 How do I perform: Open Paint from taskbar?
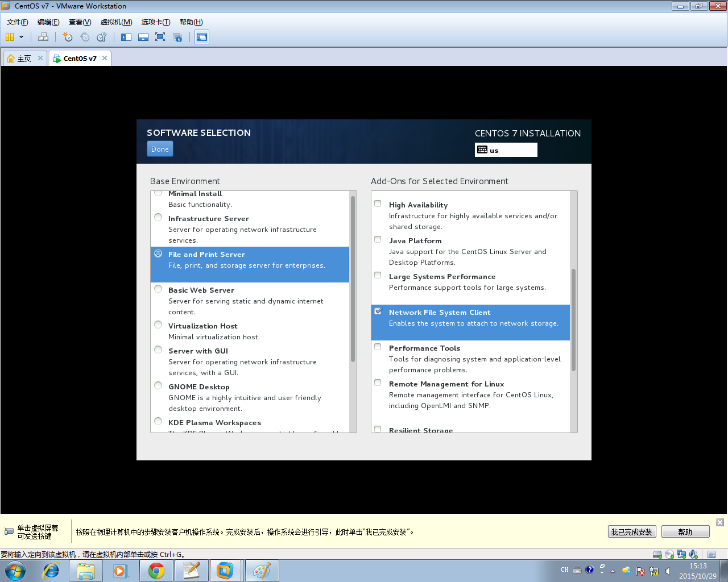262,571
